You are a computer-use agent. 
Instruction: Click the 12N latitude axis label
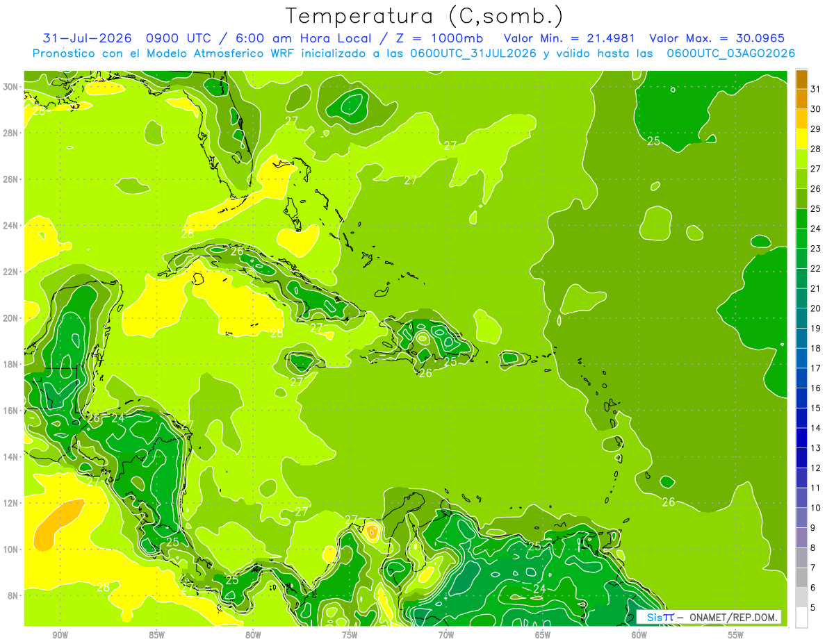pyautogui.click(x=10, y=503)
